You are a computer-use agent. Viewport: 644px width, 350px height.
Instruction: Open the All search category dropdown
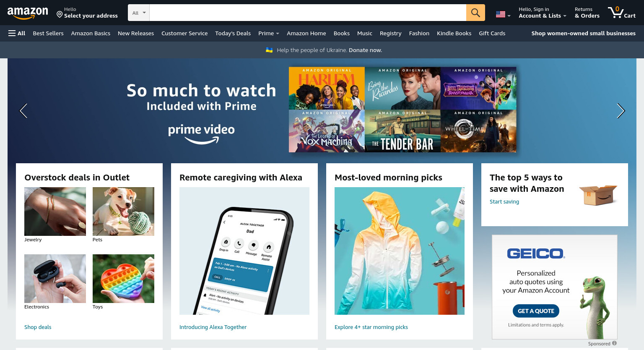click(139, 13)
